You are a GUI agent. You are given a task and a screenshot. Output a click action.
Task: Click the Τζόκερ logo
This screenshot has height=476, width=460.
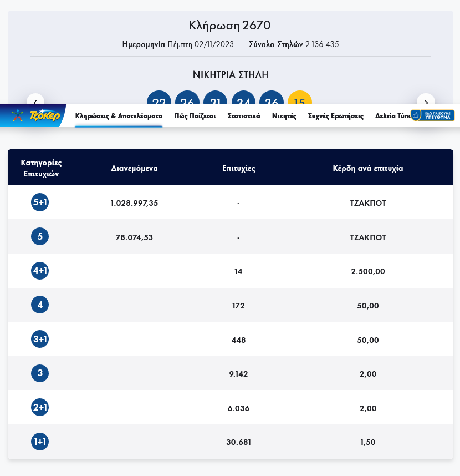pos(34,115)
